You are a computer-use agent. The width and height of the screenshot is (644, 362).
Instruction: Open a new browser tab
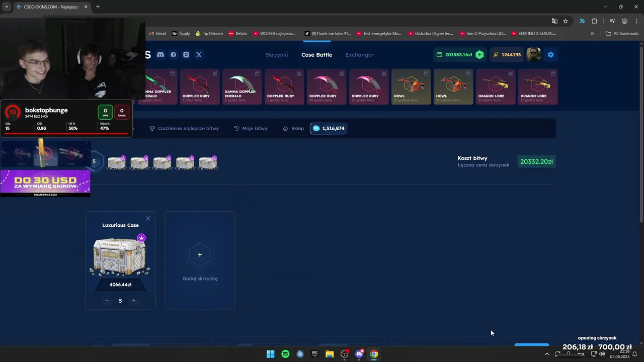tap(98, 7)
